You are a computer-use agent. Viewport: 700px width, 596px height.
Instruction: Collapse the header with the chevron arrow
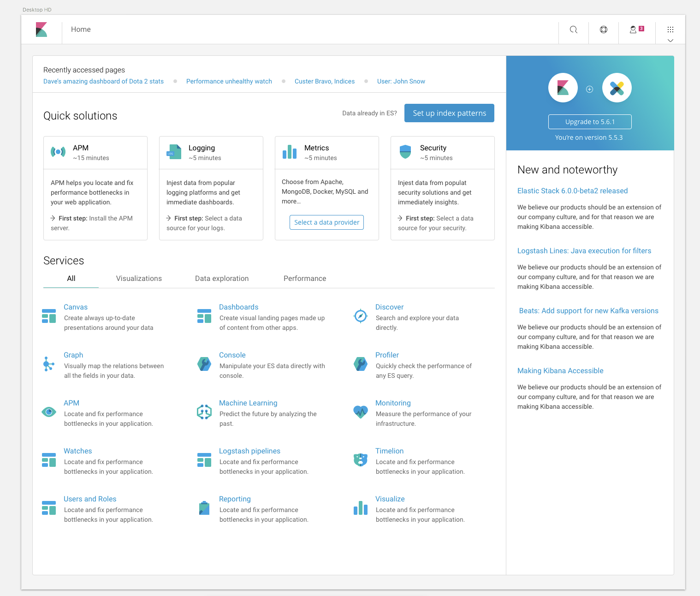coord(670,41)
